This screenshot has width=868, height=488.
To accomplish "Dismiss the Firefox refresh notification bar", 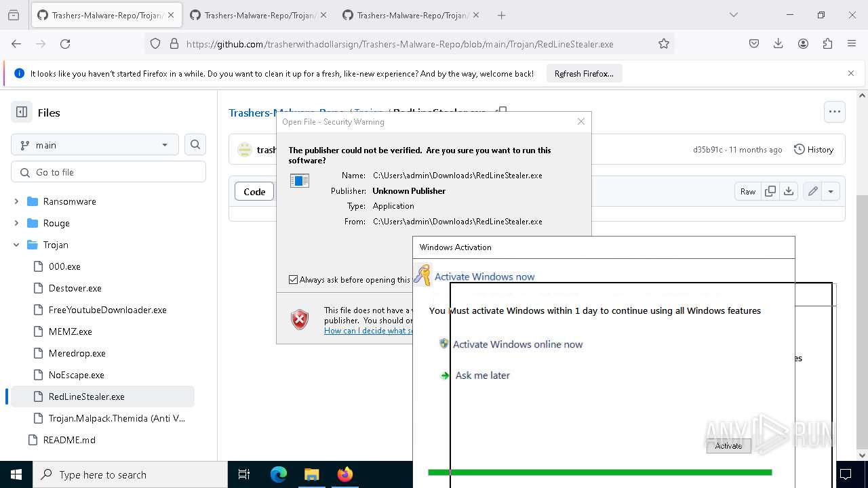I will [851, 73].
